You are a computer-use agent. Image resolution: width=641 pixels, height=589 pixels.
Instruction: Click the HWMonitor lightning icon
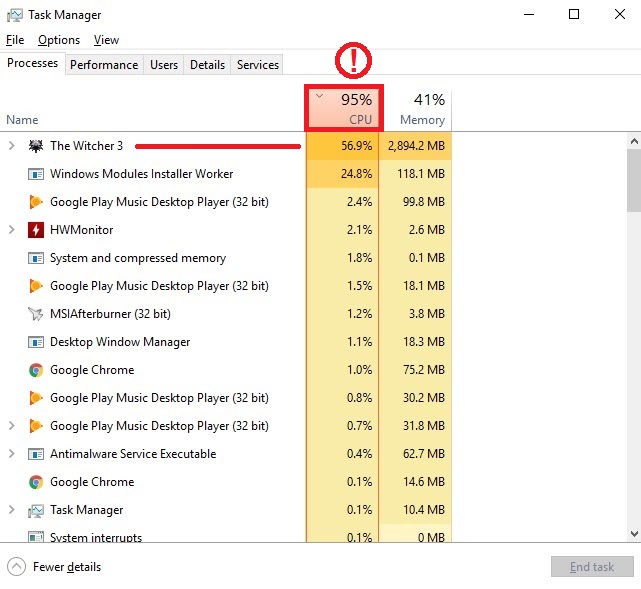pyautogui.click(x=36, y=230)
